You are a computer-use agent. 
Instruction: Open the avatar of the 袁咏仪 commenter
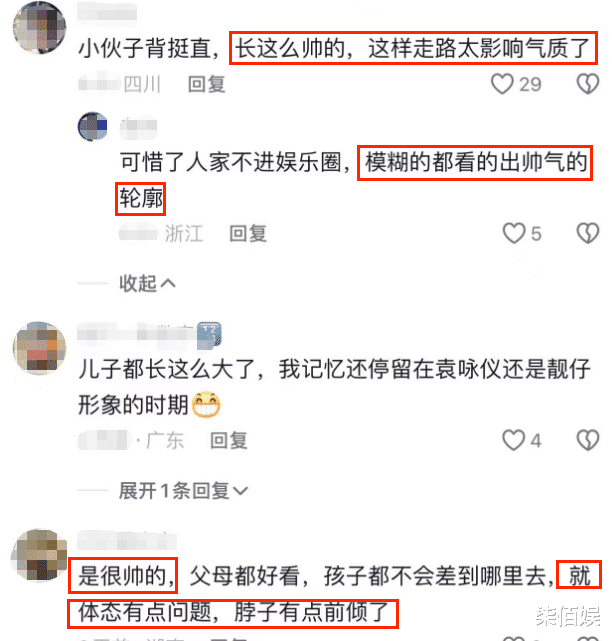(39, 348)
